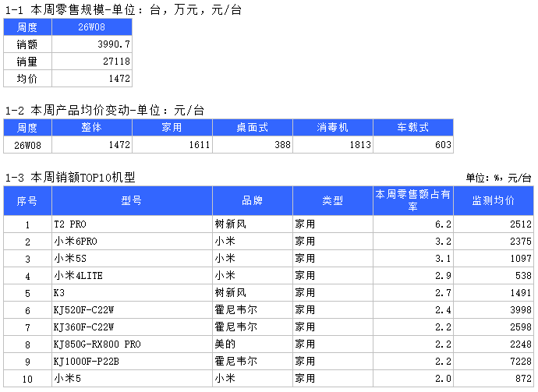Screen dimensions: 538x392
Task: Click the 型号 column header
Action: click(132, 200)
